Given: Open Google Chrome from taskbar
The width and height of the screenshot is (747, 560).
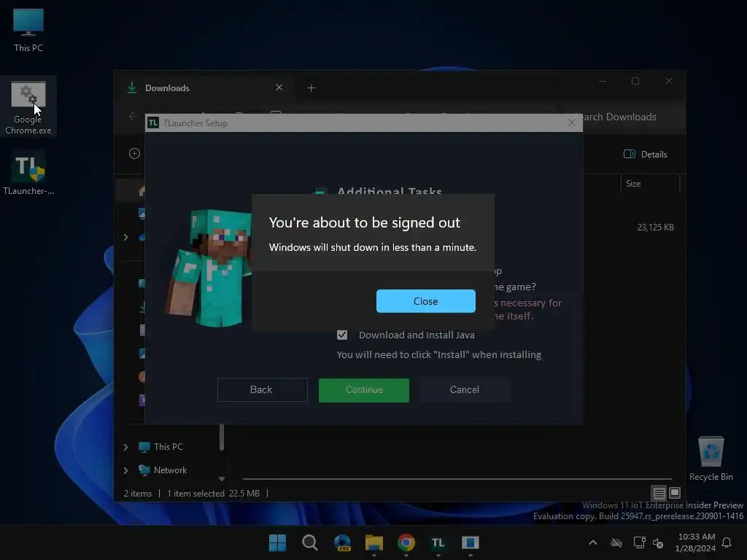Looking at the screenshot, I should click(x=406, y=542).
